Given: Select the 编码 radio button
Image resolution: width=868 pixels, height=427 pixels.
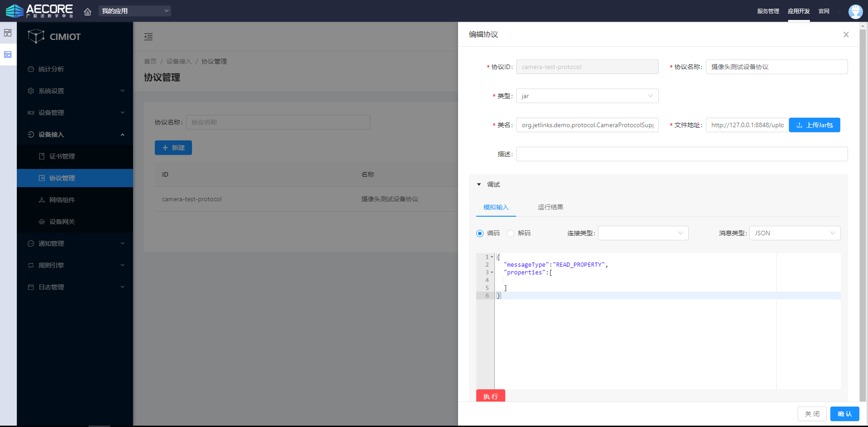Looking at the screenshot, I should tap(480, 233).
